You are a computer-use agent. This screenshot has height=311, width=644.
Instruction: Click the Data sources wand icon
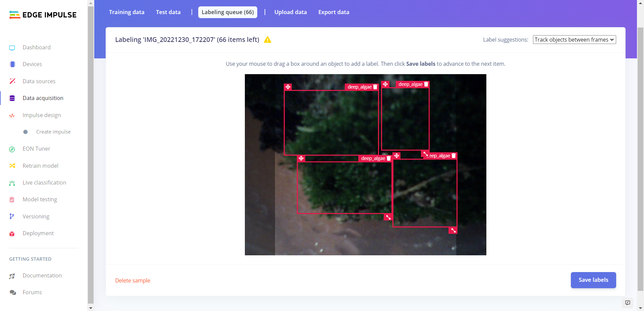(12, 81)
